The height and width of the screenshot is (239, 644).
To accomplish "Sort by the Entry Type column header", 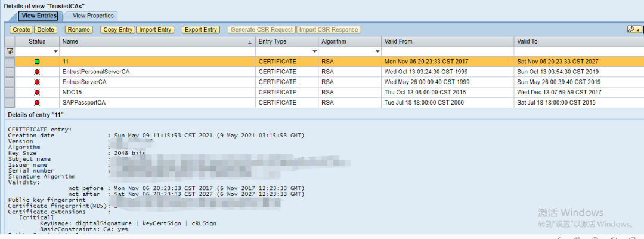I will [287, 42].
